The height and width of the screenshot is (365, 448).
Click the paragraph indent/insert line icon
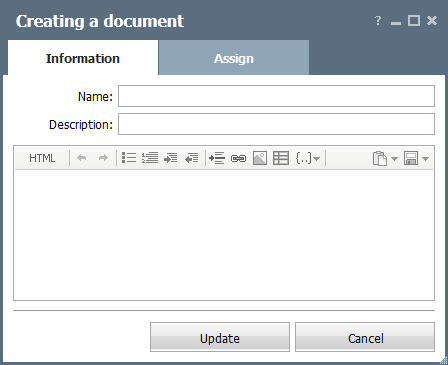(x=217, y=158)
